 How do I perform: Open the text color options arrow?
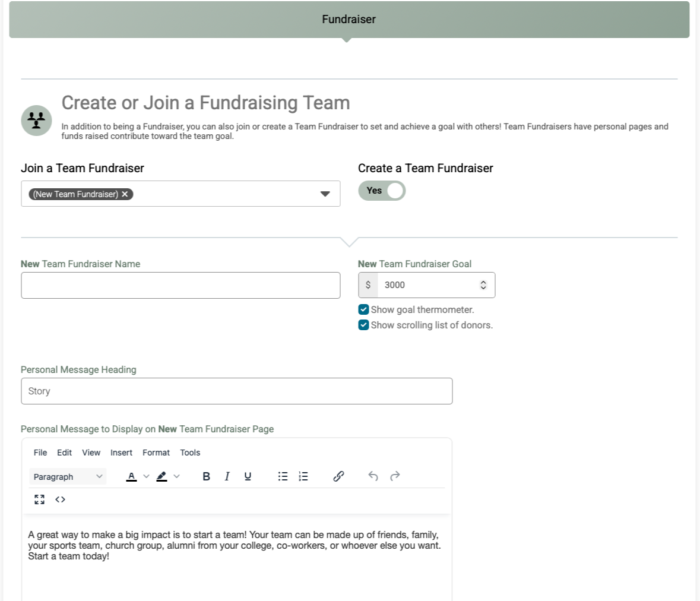(x=147, y=476)
